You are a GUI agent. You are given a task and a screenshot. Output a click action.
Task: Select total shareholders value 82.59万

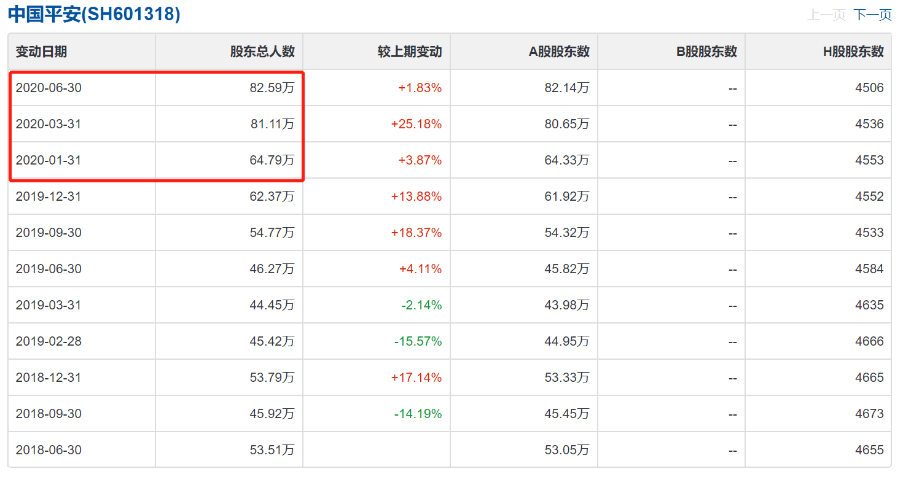tap(272, 88)
